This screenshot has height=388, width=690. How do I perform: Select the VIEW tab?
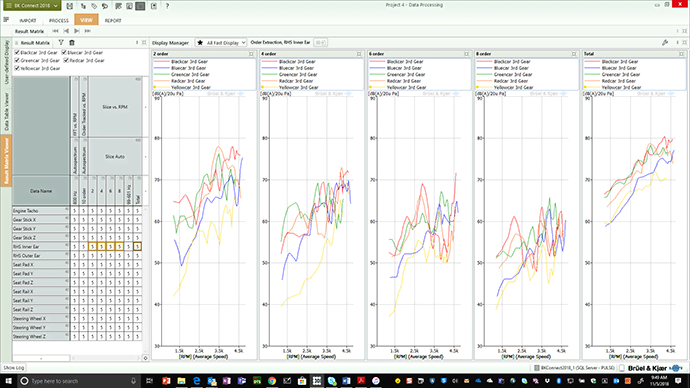(86, 20)
